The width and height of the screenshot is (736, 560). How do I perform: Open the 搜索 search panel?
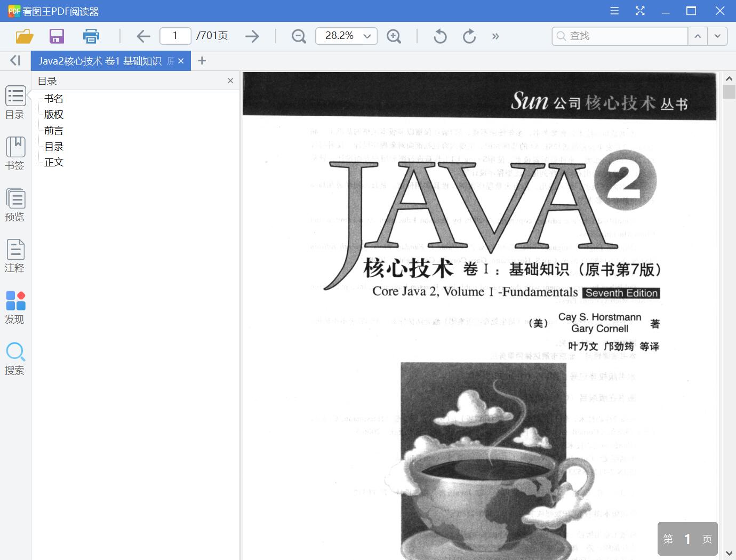tap(15, 358)
